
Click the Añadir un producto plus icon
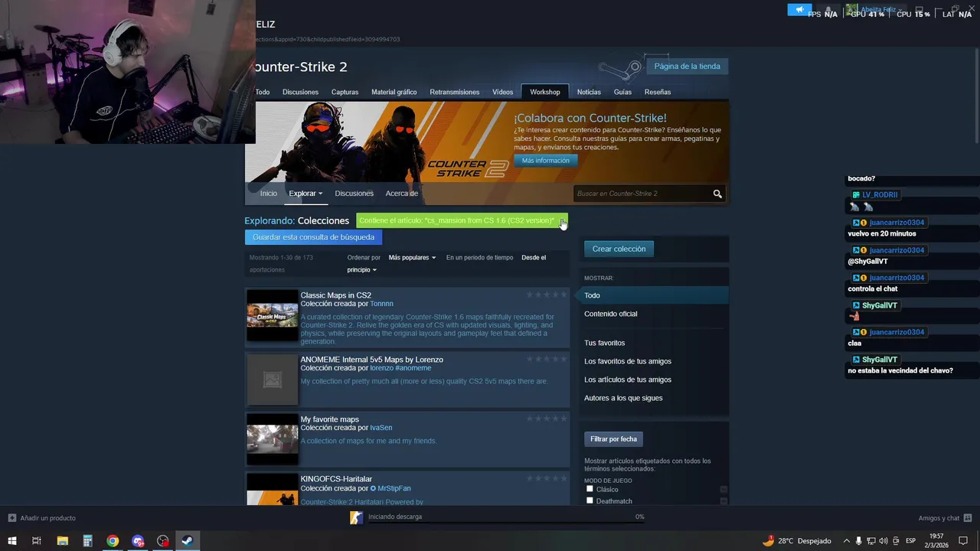coord(11,518)
